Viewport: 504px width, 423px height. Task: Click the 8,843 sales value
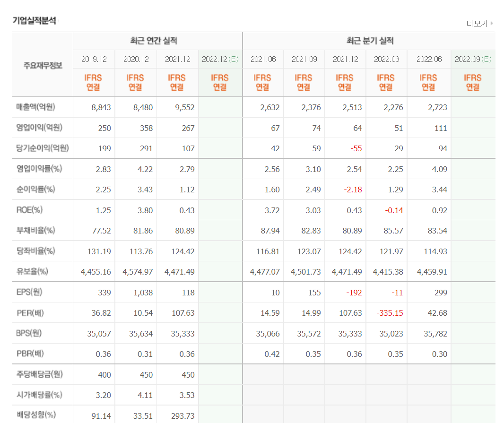click(101, 107)
